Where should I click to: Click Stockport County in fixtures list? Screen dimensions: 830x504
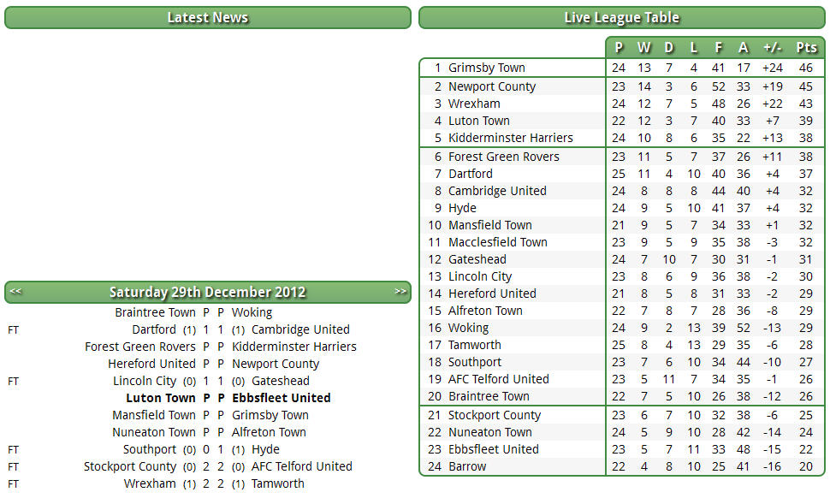130,466
